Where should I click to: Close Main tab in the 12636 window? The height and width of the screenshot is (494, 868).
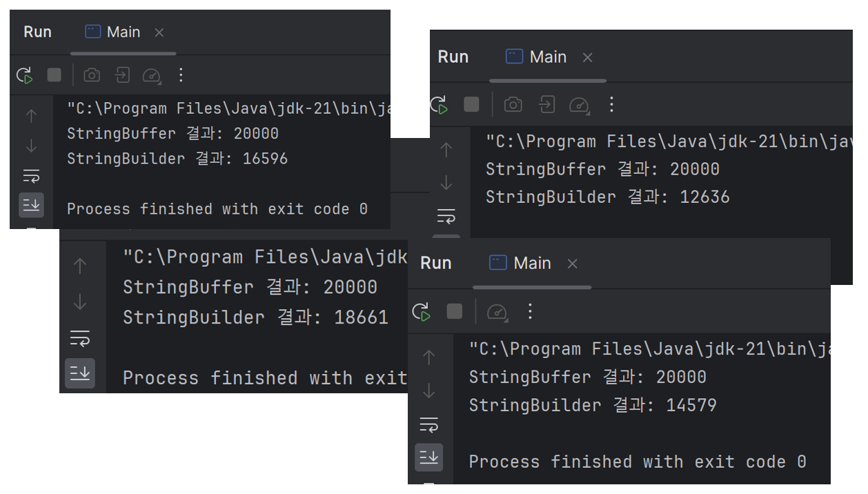pos(588,58)
